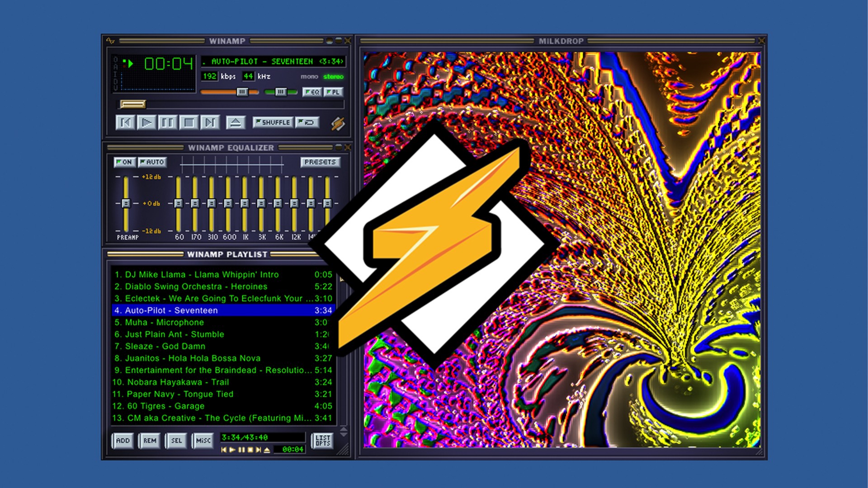The width and height of the screenshot is (868, 488).
Task: Click the previous track button
Action: [125, 122]
